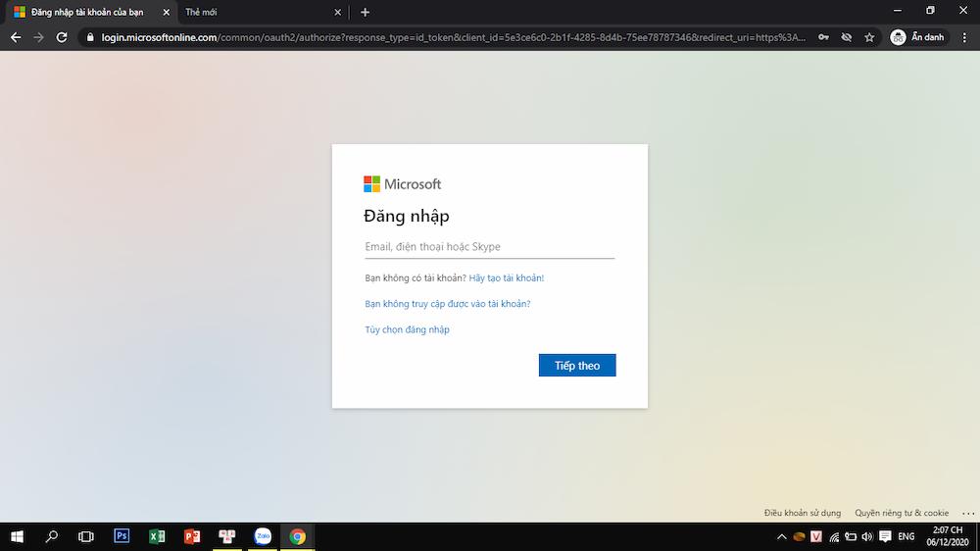Image resolution: width=980 pixels, height=551 pixels.
Task: Open PowerPoint from the taskbar
Action: (192, 536)
